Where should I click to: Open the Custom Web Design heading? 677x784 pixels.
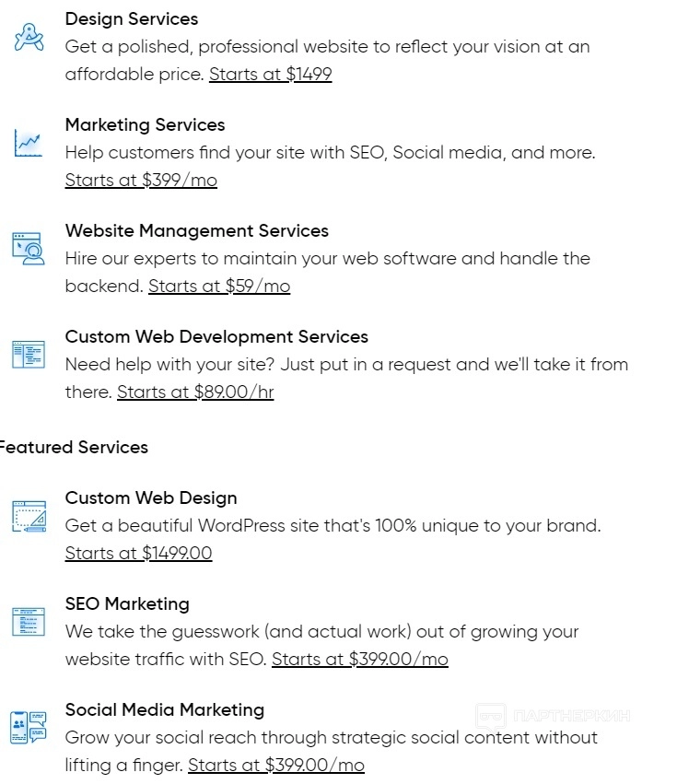[151, 498]
